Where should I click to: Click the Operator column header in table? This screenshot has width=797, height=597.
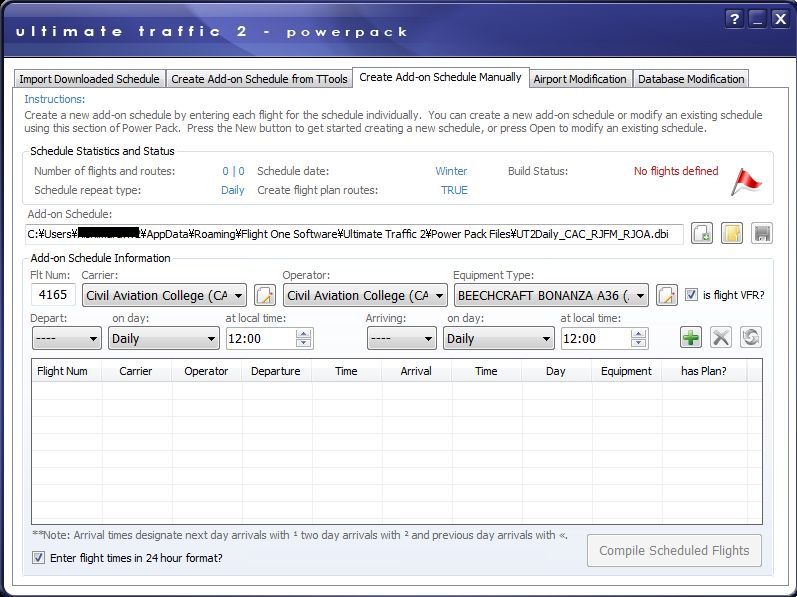206,371
